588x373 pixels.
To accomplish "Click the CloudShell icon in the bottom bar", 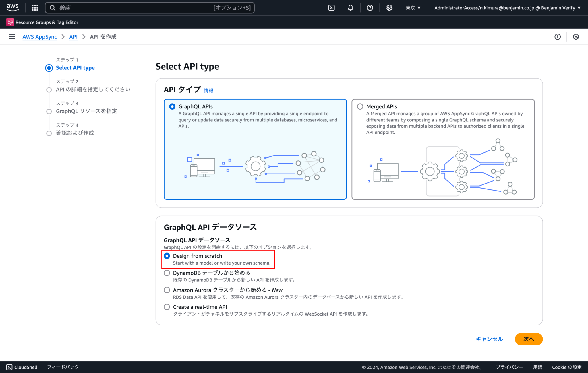I will pos(9,367).
